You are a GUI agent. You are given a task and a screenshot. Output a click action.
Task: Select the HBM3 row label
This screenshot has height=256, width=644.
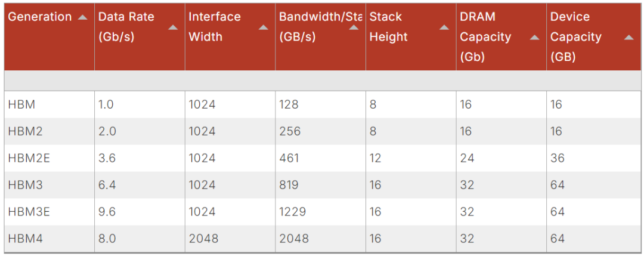pyautogui.click(x=25, y=185)
